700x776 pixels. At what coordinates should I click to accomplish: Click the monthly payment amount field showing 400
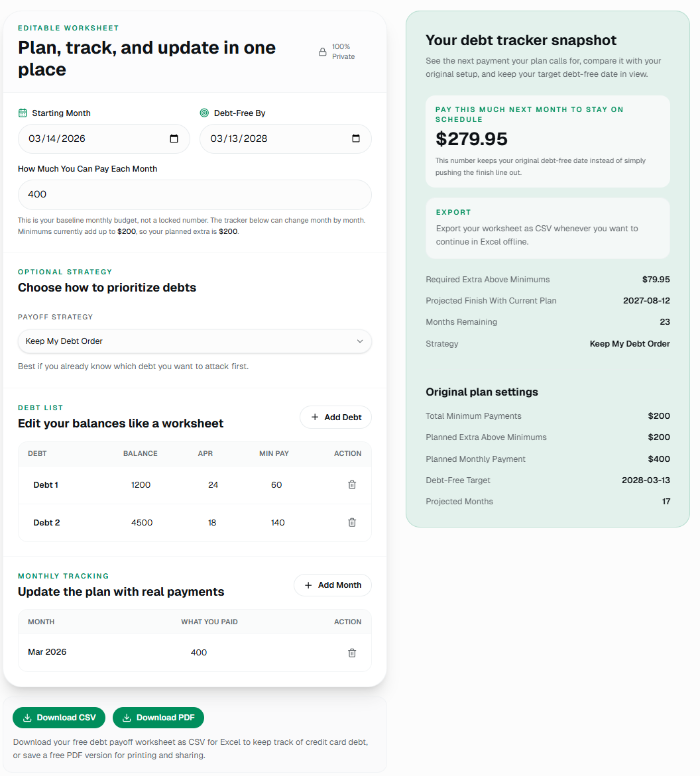click(x=194, y=194)
